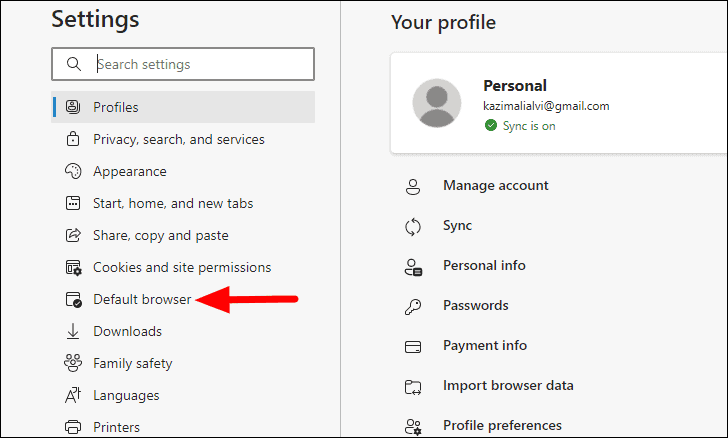Click the Languages icon
This screenshot has height=438, width=728.
pos(73,395)
